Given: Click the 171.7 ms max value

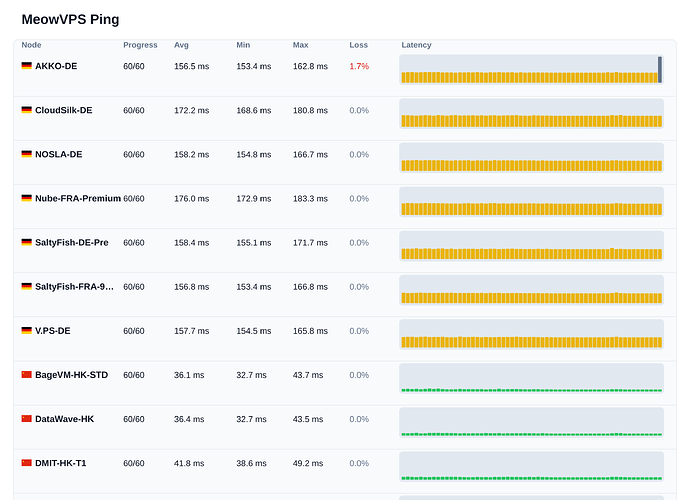Looking at the screenshot, I should pos(310,243).
